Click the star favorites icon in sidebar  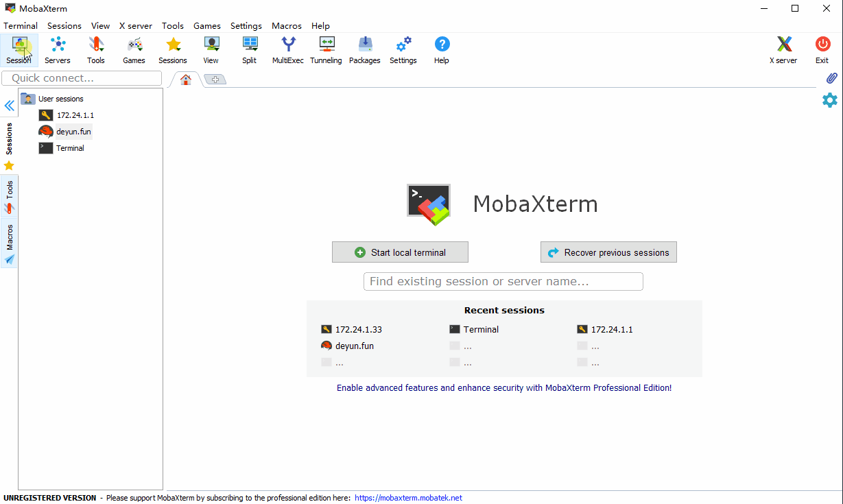click(9, 166)
